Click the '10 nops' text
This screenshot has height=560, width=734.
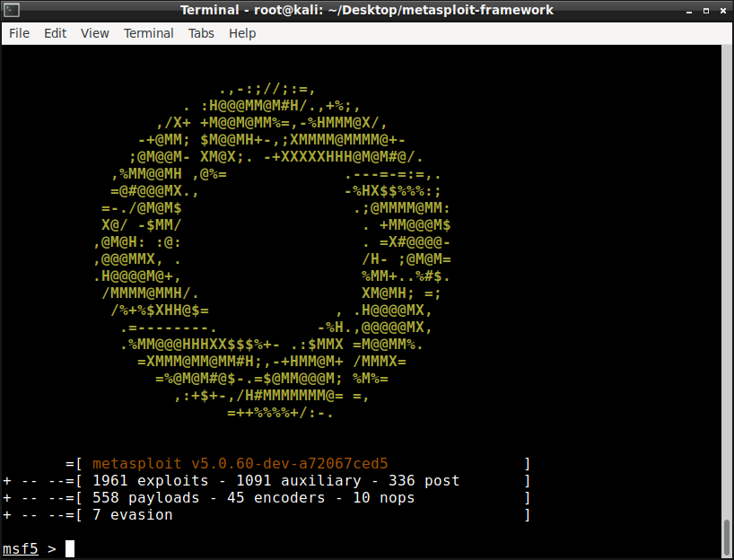click(x=384, y=498)
